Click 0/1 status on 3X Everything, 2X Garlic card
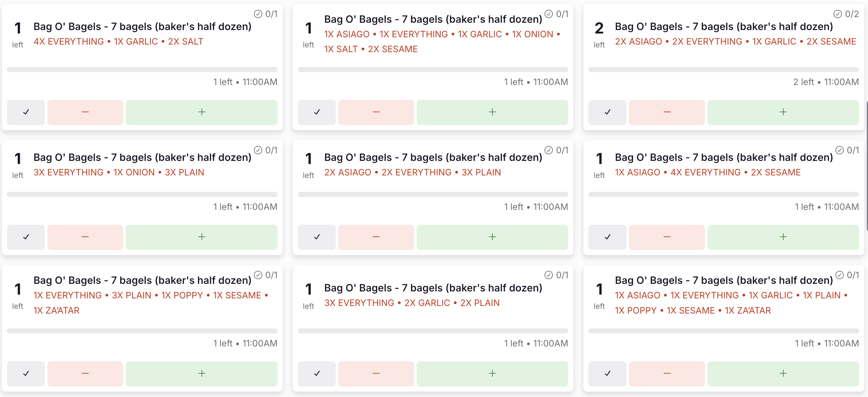 (556, 275)
